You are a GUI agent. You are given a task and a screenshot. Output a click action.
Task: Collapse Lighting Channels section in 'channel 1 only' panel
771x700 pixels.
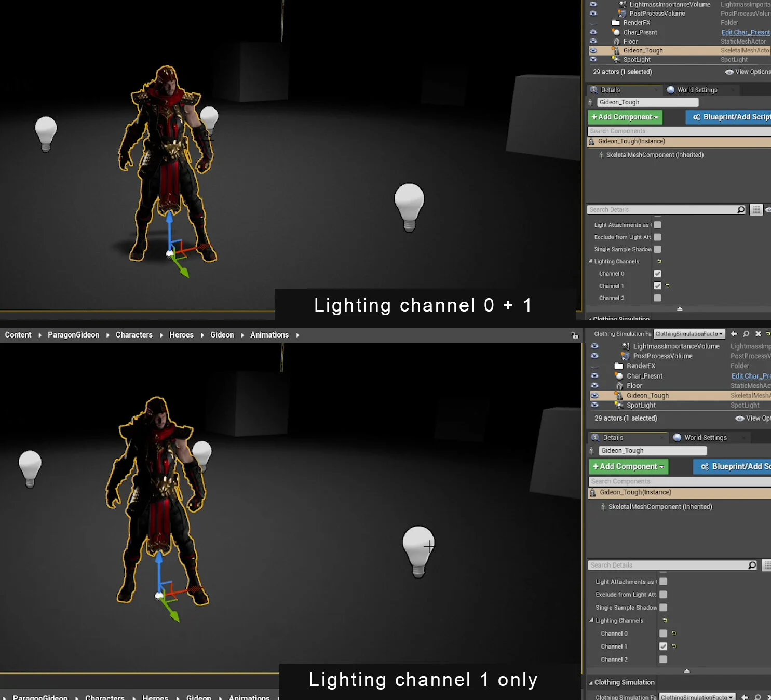click(x=591, y=620)
